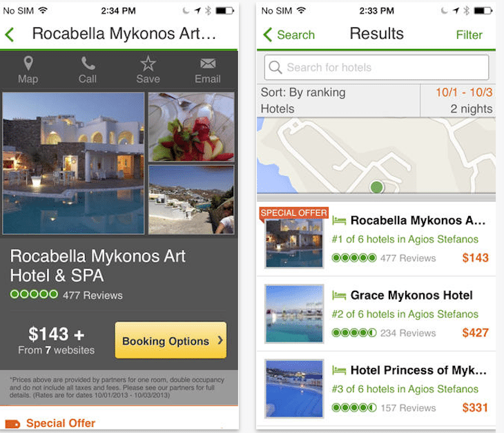Tap '#2 of 6 hotels in Agios Stefanos'
504x433 pixels.
[x=405, y=314]
